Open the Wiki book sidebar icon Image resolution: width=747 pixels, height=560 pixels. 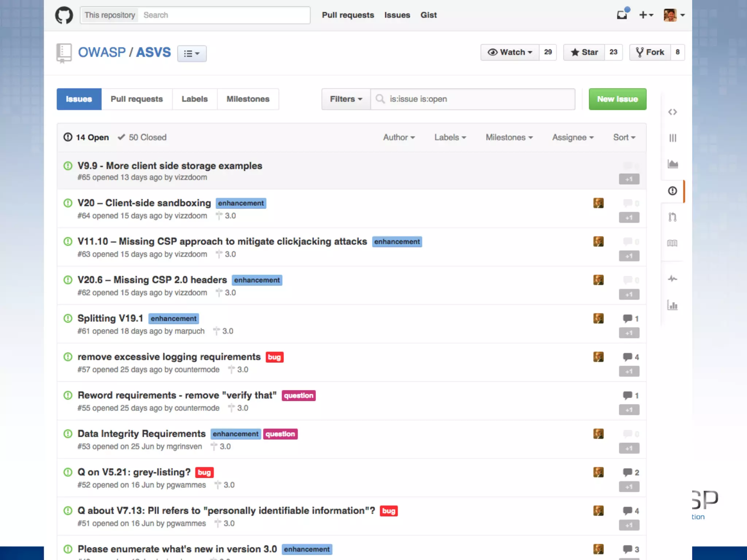pos(672,243)
